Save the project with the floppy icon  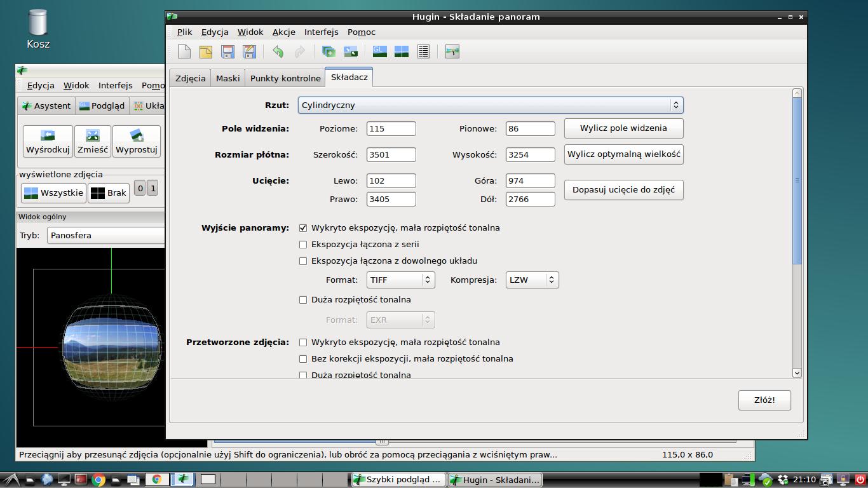(227, 52)
